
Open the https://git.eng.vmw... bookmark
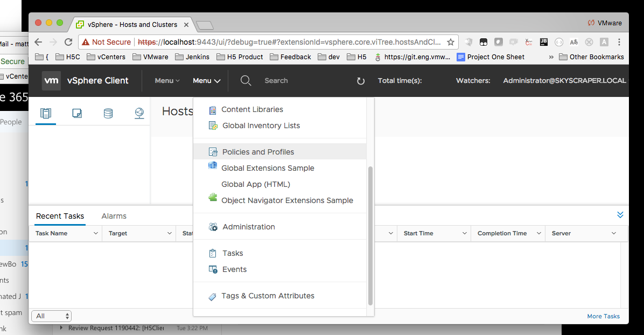click(x=412, y=57)
